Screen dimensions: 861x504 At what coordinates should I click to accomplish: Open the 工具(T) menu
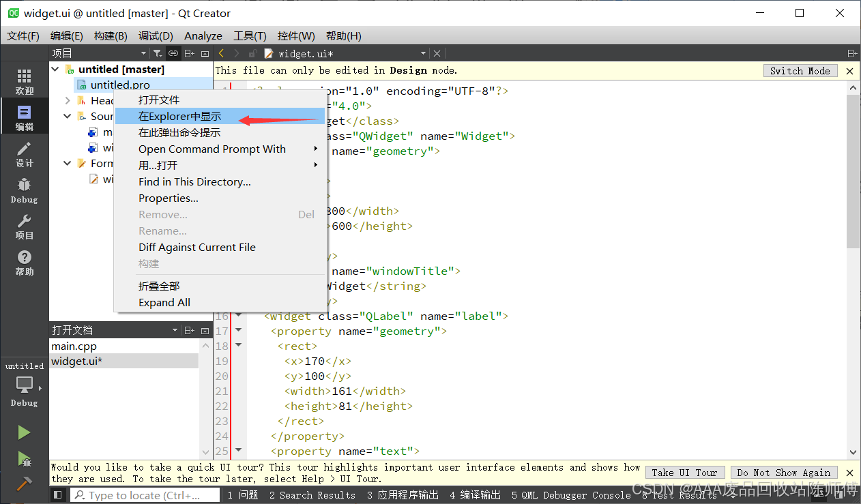click(x=250, y=35)
